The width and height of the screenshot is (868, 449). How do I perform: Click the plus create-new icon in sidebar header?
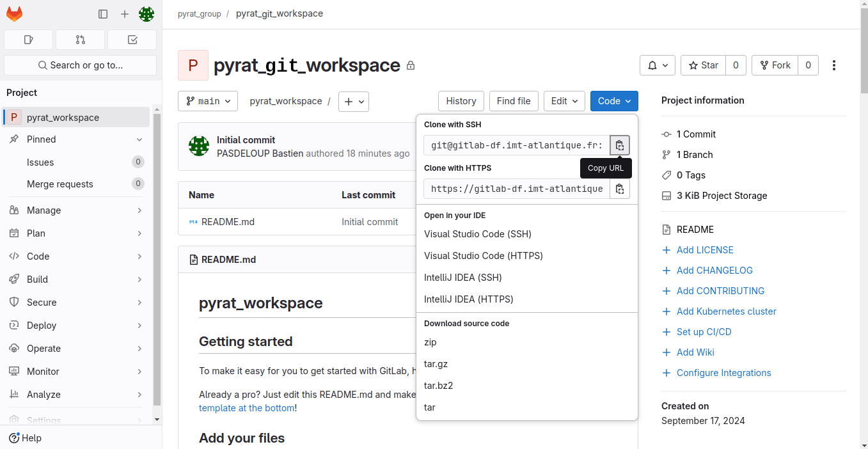point(125,14)
